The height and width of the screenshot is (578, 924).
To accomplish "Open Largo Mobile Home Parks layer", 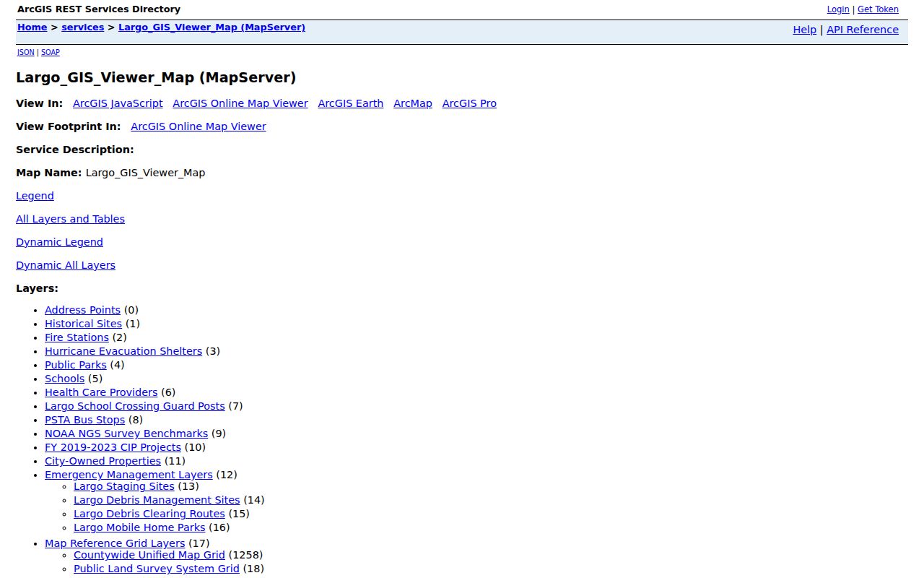I will [139, 527].
